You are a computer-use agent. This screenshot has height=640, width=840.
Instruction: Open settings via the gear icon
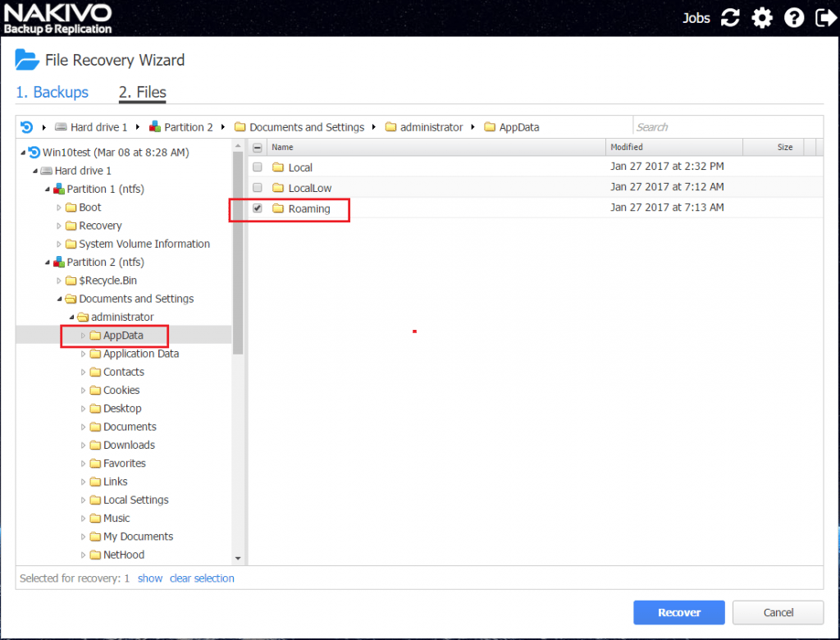tap(761, 17)
